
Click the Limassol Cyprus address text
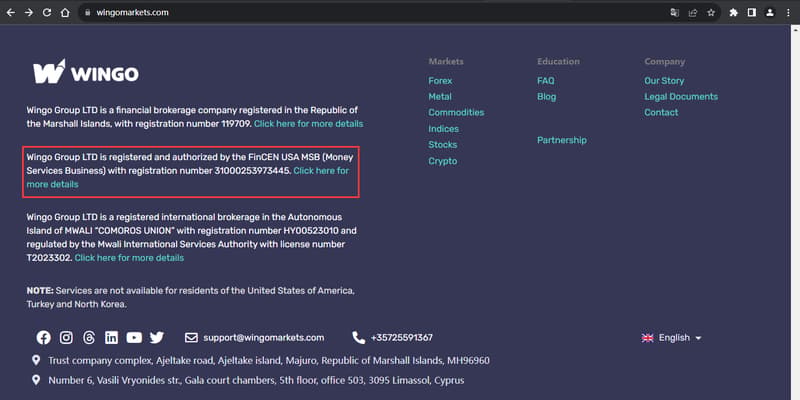(256, 380)
